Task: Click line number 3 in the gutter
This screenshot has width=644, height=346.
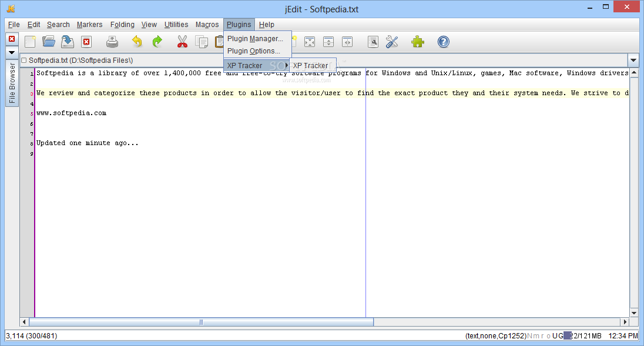Action: [x=32, y=94]
